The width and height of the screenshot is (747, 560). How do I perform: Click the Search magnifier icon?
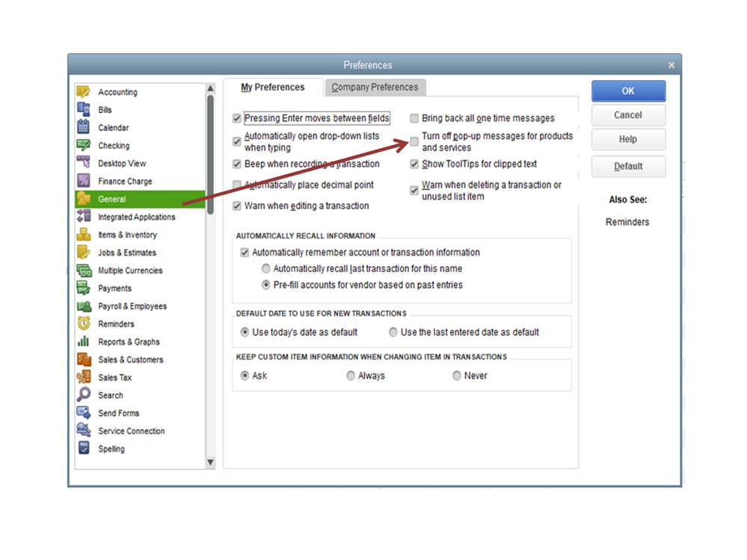pyautogui.click(x=83, y=395)
